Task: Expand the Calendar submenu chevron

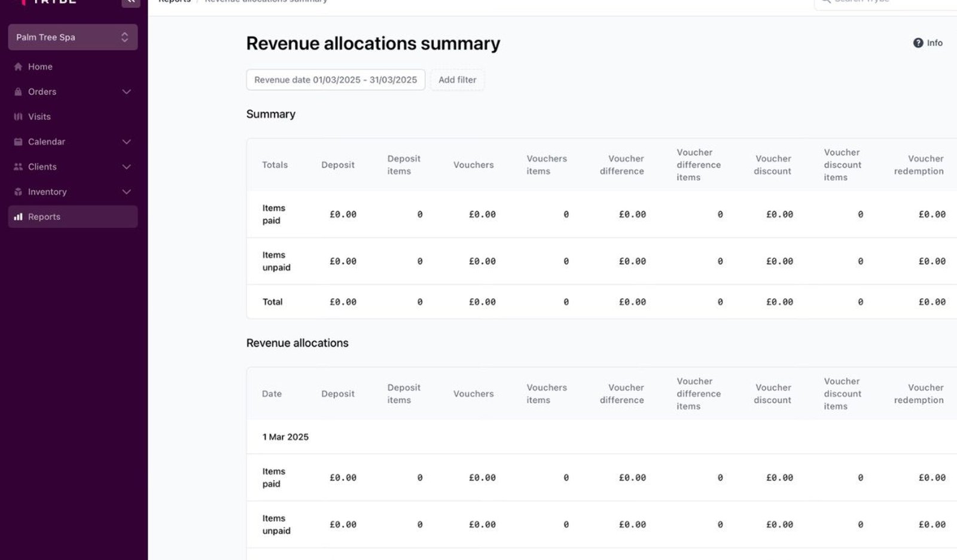Action: pyautogui.click(x=126, y=142)
